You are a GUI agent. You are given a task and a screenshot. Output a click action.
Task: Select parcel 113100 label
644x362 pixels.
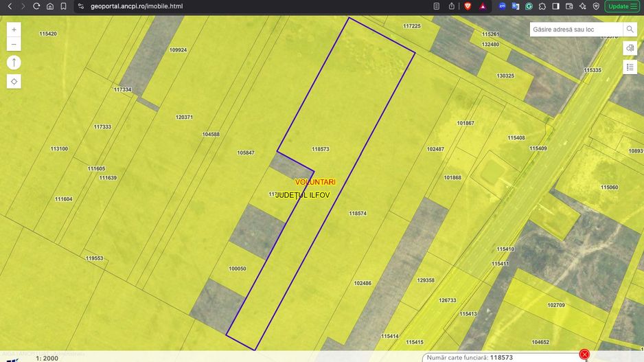[x=59, y=149]
